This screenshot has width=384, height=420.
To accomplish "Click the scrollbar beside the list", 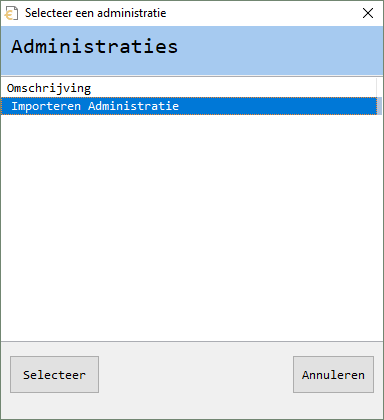I will (380, 106).
